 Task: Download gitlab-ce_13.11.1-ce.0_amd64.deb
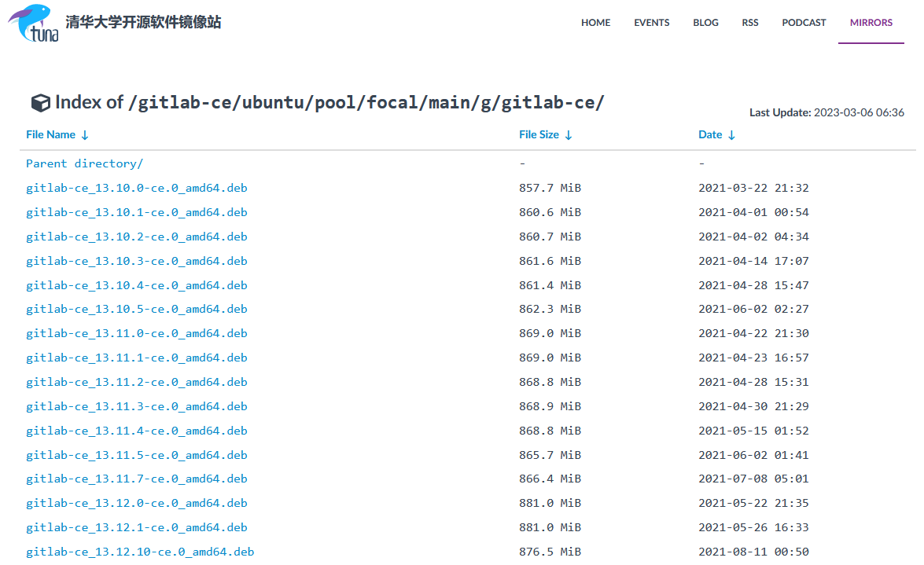click(137, 358)
